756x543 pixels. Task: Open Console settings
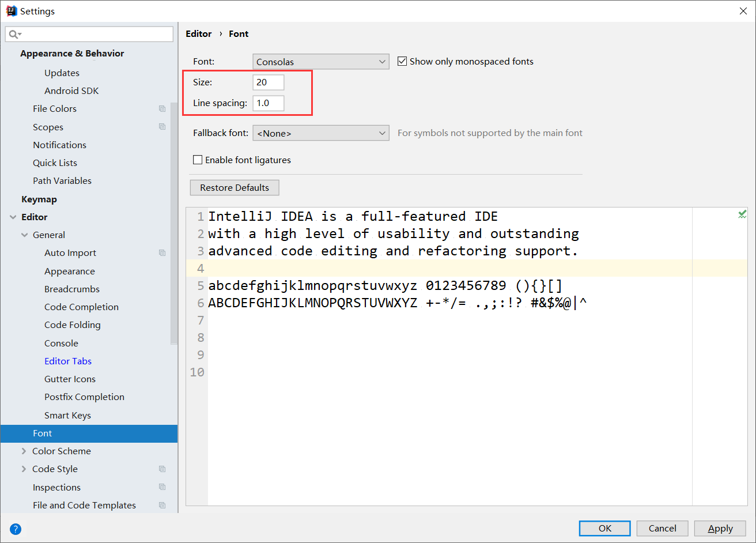(x=61, y=343)
